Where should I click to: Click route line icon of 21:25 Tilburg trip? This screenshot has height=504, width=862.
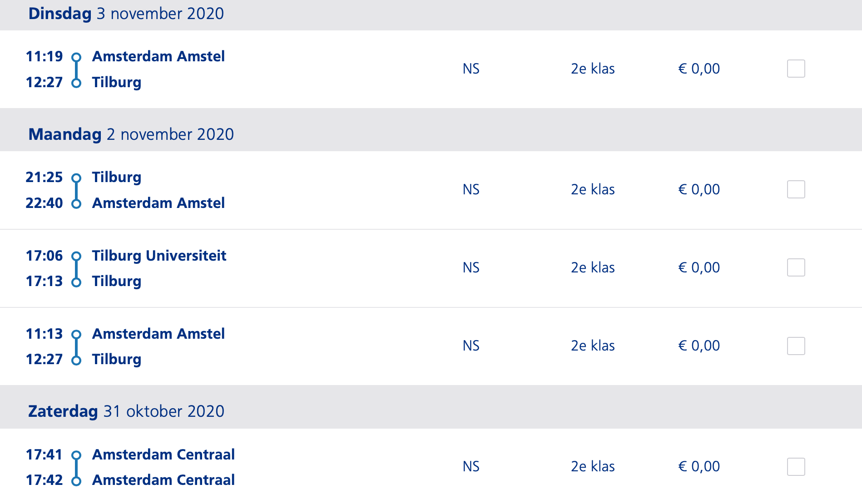[x=76, y=191]
